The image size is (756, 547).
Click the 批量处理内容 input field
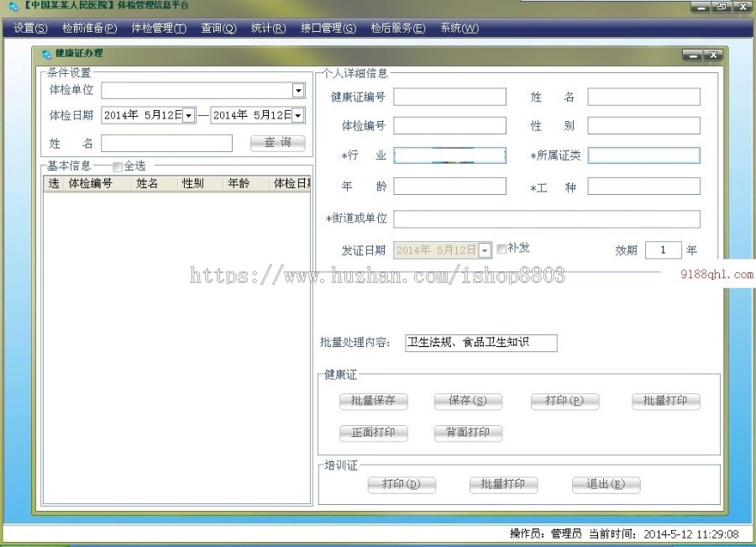coord(480,343)
